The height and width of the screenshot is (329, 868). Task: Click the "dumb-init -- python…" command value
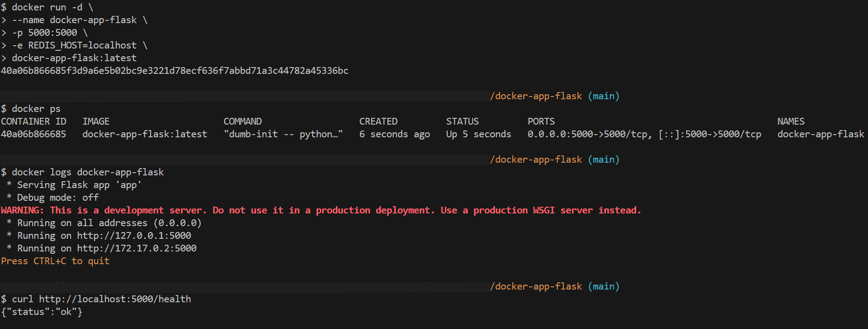[283, 134]
